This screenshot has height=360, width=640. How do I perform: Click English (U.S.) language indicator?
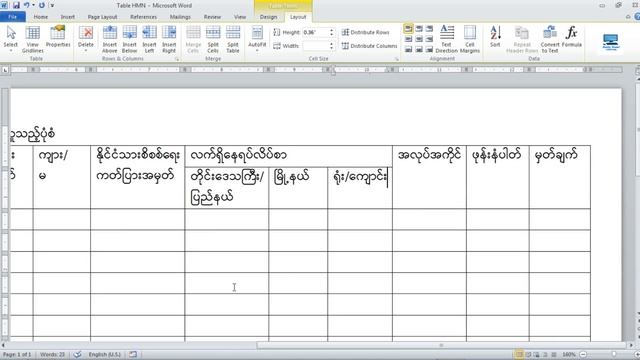(x=104, y=354)
